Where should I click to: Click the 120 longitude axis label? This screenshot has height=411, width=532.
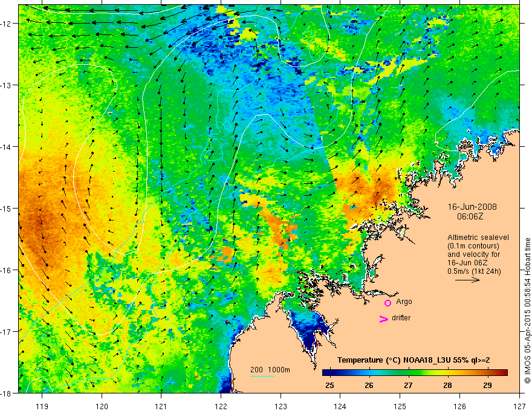(x=102, y=406)
